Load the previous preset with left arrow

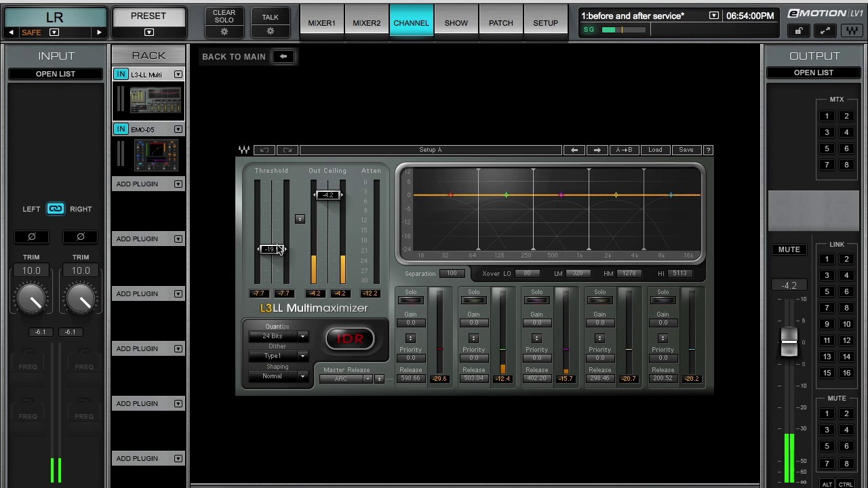point(574,150)
